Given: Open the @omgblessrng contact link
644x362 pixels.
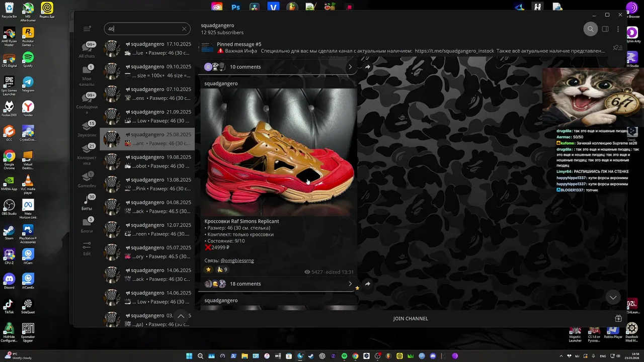Looking at the screenshot, I should coord(237,260).
